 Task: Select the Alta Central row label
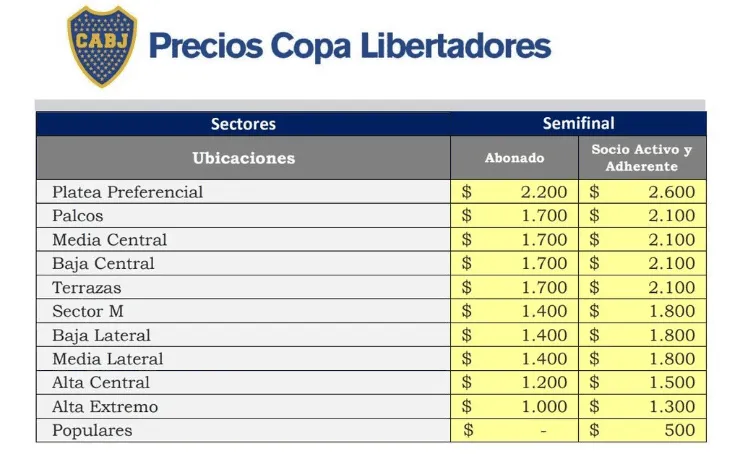coord(101,383)
